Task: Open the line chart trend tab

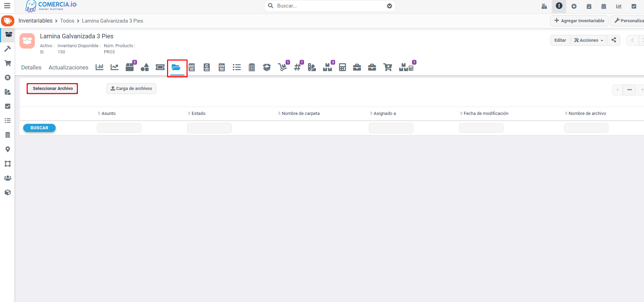Action: (114, 67)
